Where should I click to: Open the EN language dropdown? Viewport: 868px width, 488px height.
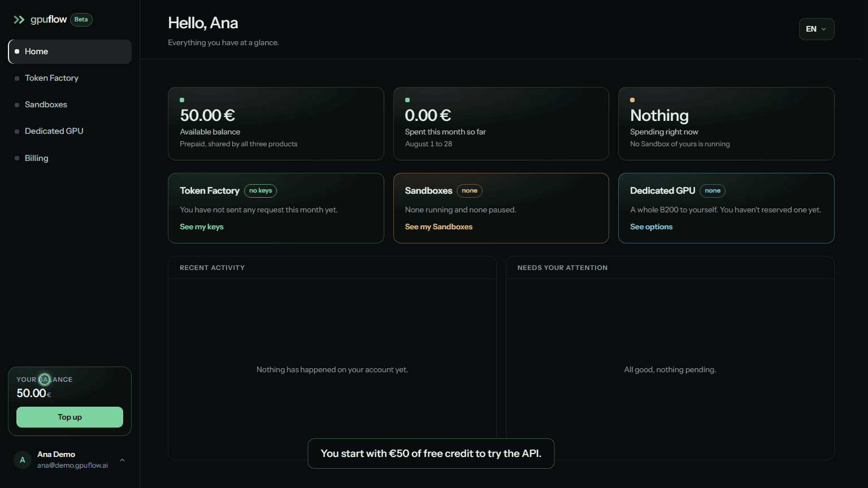817,29
